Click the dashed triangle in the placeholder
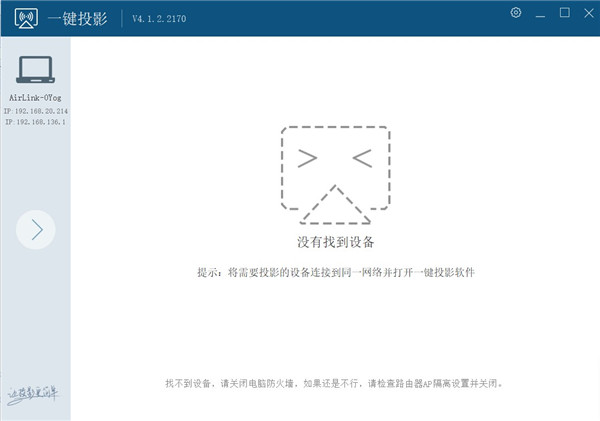 [336, 204]
